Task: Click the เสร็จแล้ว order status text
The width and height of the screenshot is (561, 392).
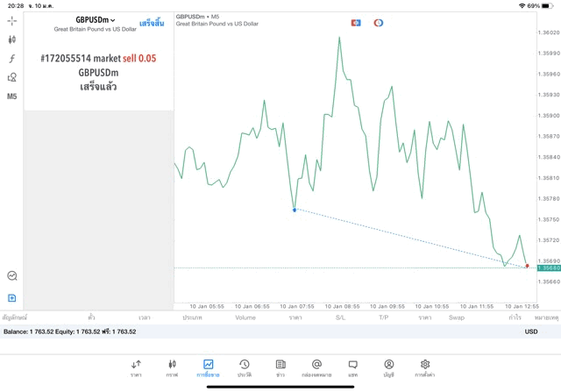Action: (98, 87)
